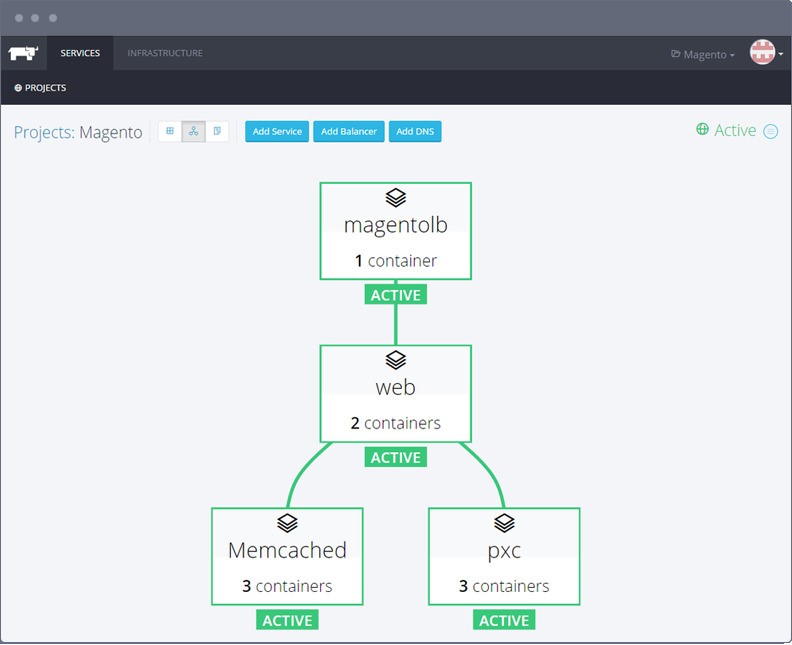Click the Rancher cow logo

click(x=23, y=53)
